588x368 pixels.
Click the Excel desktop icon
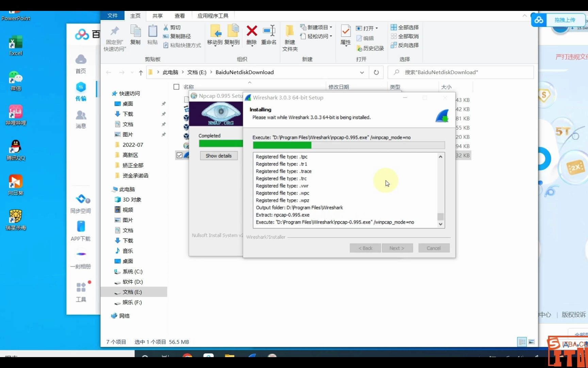click(16, 46)
